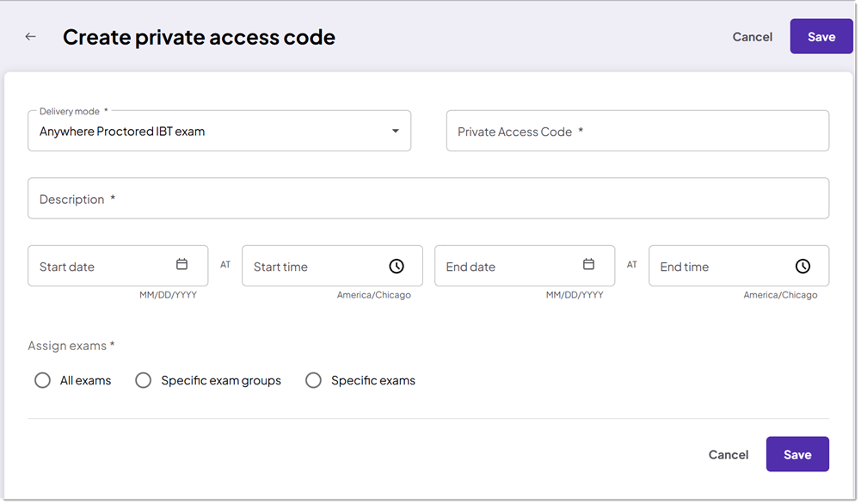Viewport: 861px width, 504px height.
Task: Choose the Specific exam groups option
Action: 144,380
